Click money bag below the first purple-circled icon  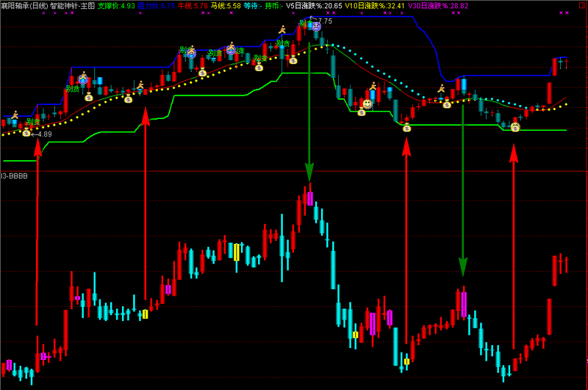pyautogui.click(x=89, y=98)
